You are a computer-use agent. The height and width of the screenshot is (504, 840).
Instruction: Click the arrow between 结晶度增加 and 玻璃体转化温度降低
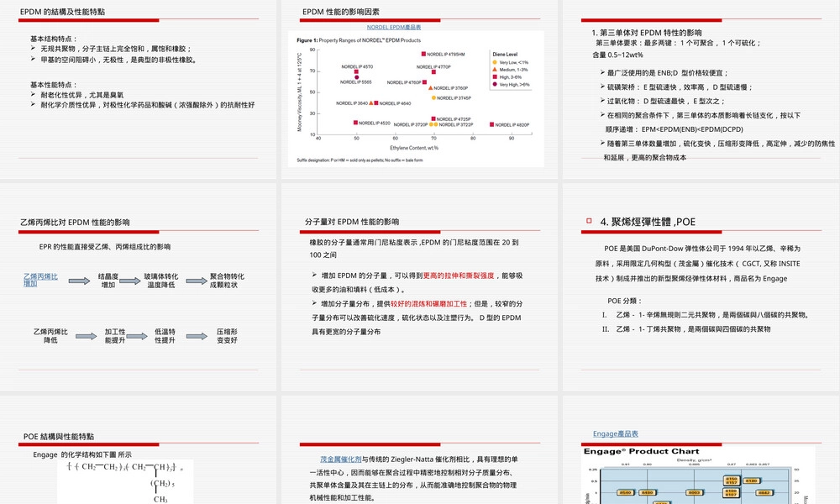click(x=130, y=281)
